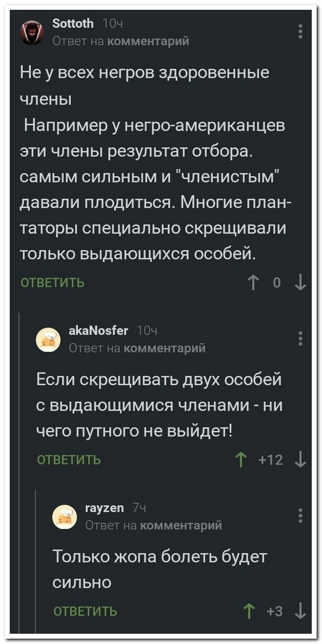
Task: Downvote akaNosfer's comment
Action: 301,459
